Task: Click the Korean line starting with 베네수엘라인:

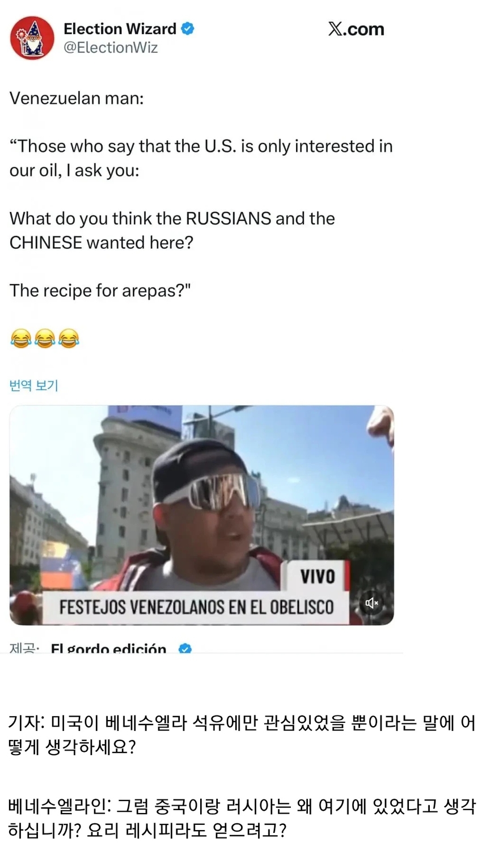Action: coord(242,818)
